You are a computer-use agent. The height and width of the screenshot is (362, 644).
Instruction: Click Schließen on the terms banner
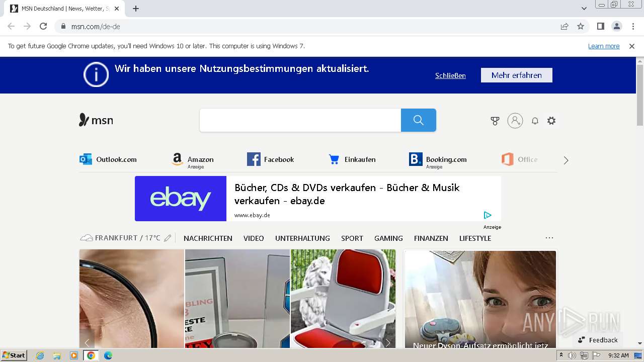[450, 75]
